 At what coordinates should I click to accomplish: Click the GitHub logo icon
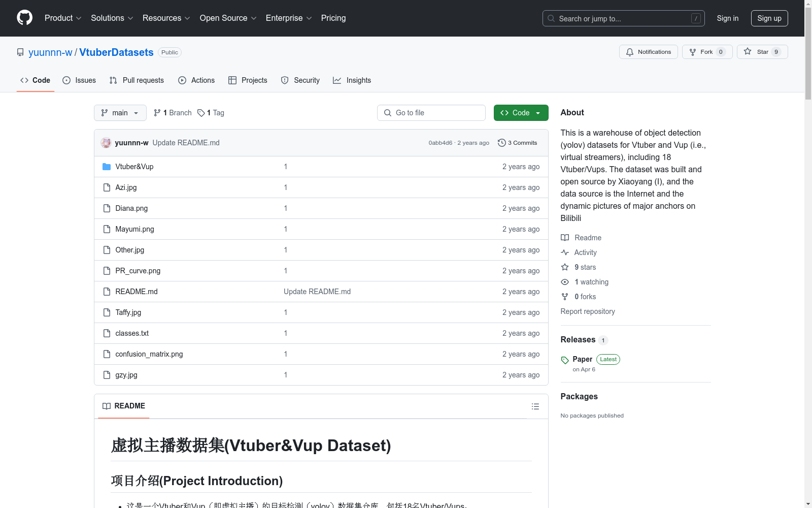point(24,18)
